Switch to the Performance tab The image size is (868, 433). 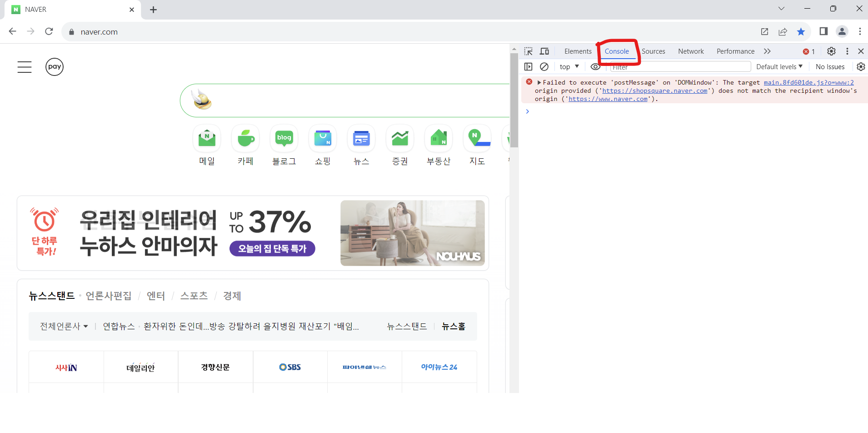tap(735, 51)
